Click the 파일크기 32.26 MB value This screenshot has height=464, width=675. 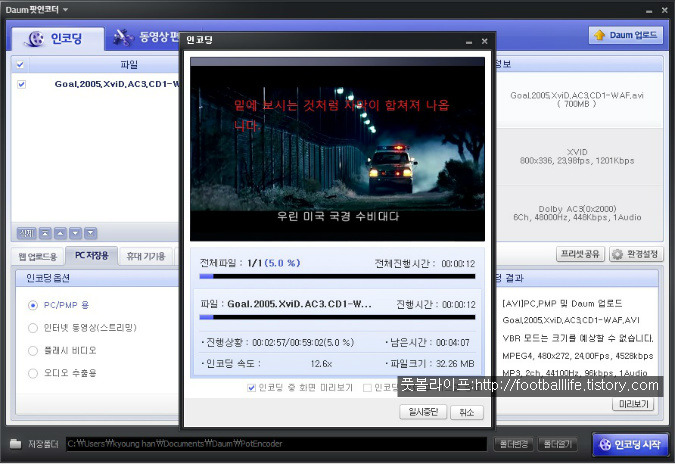[455, 364]
